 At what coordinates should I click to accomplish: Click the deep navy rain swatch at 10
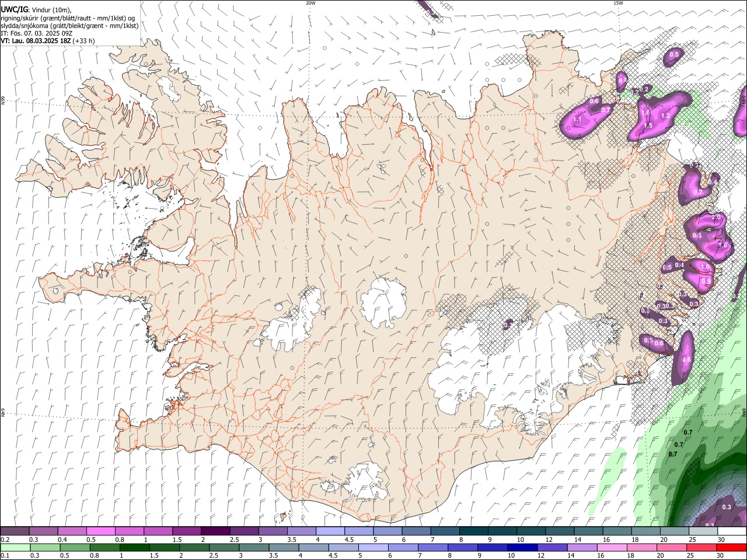[x=522, y=547]
